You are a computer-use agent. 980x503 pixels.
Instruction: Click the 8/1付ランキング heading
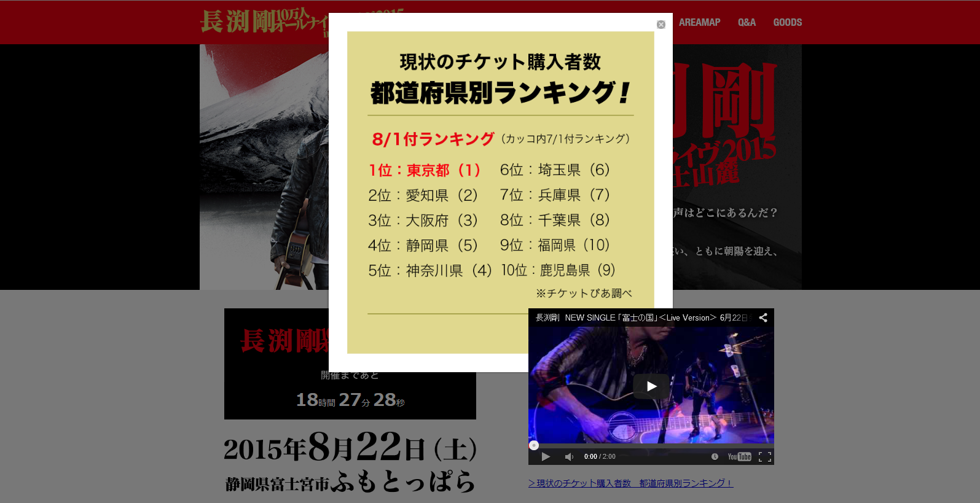point(433,139)
